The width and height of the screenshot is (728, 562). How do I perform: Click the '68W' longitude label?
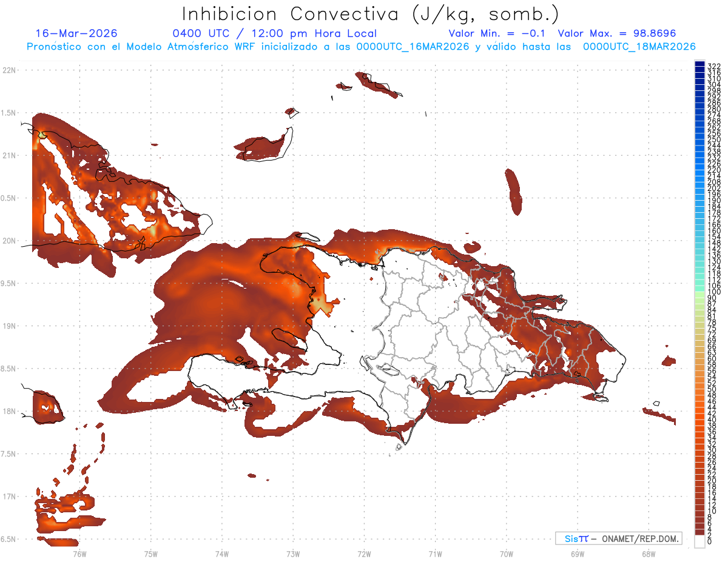pyautogui.click(x=649, y=553)
